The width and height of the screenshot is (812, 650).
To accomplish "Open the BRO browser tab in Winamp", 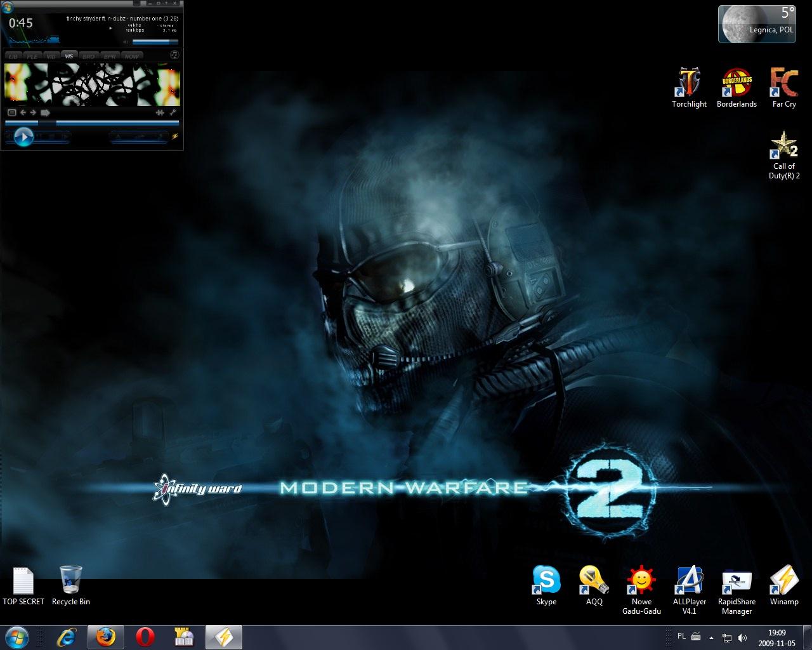I will 89,56.
